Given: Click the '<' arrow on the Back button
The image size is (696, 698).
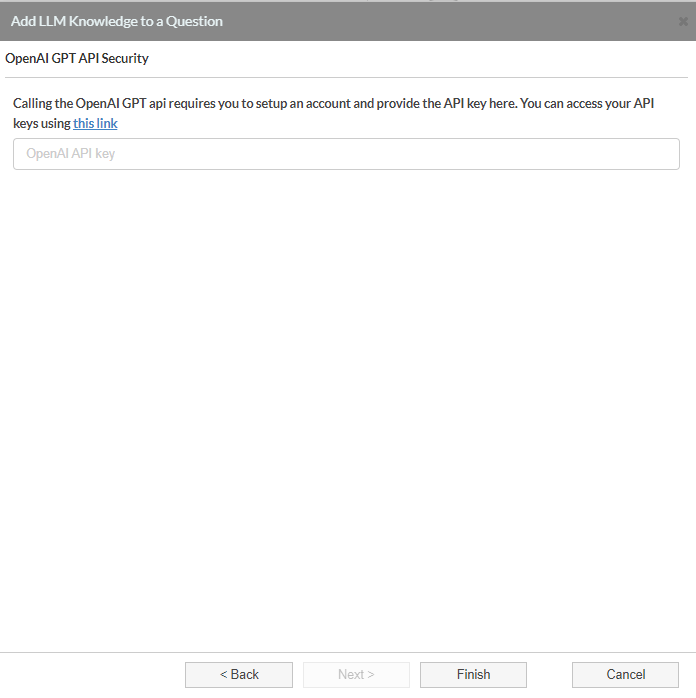Looking at the screenshot, I should [223, 675].
